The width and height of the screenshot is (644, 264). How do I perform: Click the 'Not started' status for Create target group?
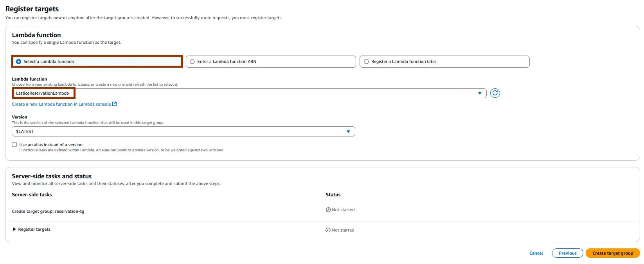pos(343,210)
